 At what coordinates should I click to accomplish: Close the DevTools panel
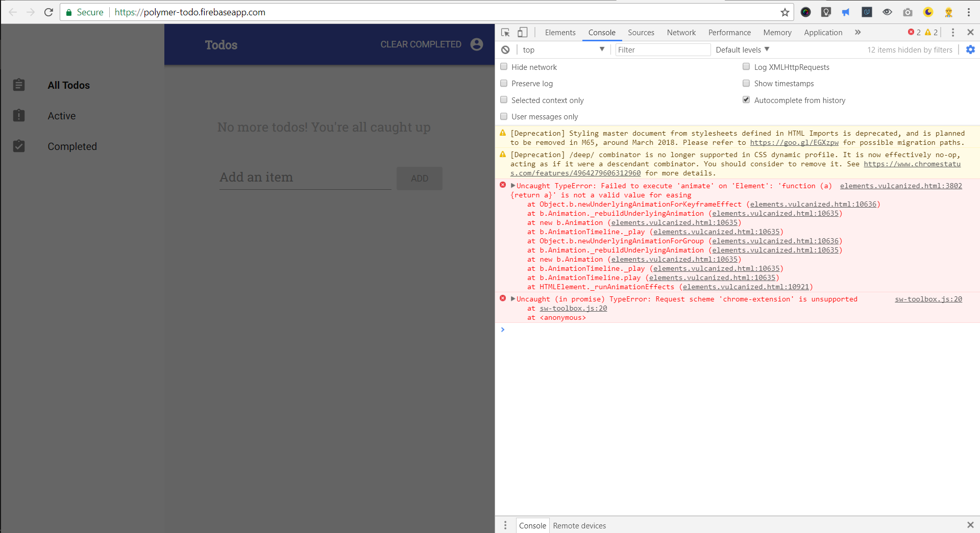click(x=970, y=32)
